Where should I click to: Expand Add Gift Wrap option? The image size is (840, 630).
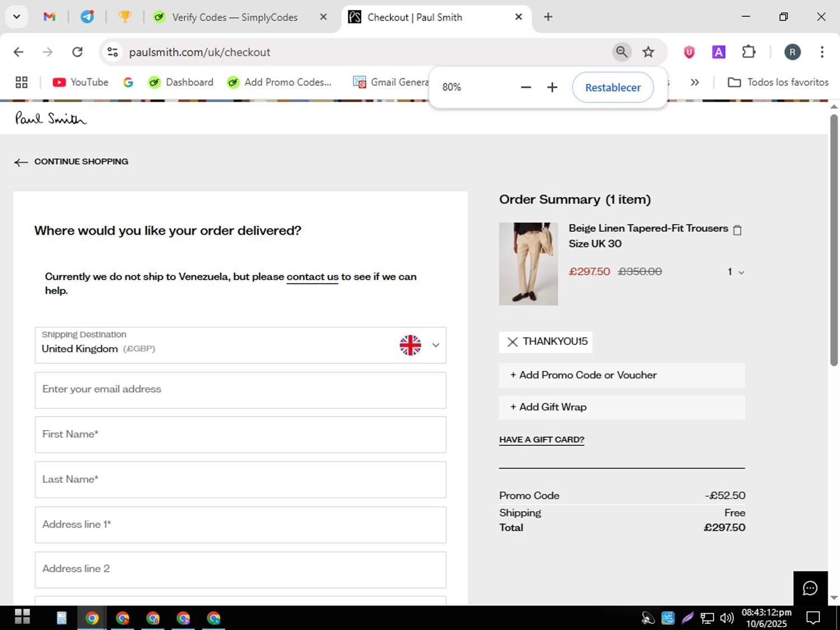click(x=622, y=407)
